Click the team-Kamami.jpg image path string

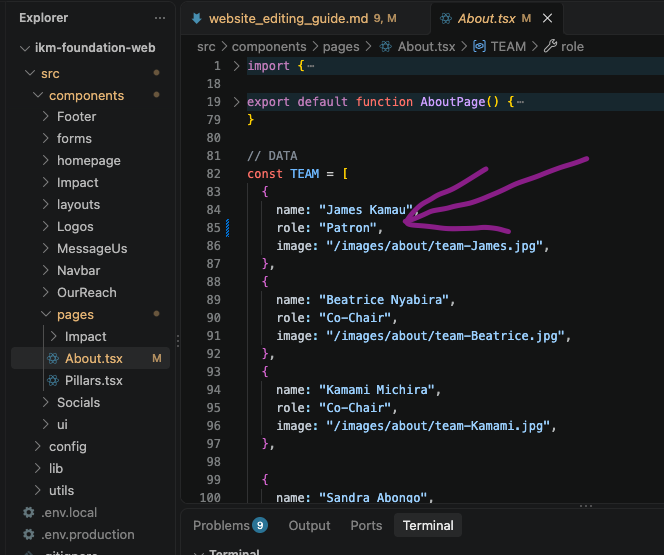coord(438,426)
